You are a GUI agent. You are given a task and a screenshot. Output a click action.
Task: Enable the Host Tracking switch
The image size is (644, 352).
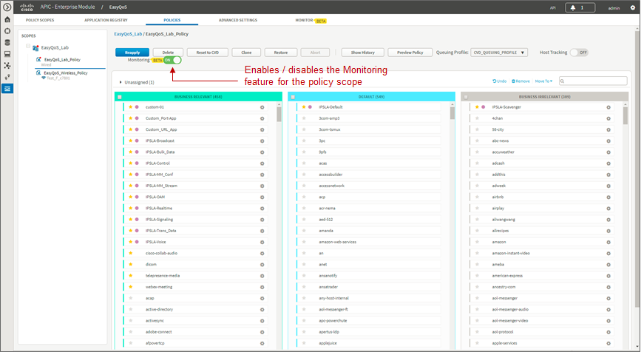point(579,53)
